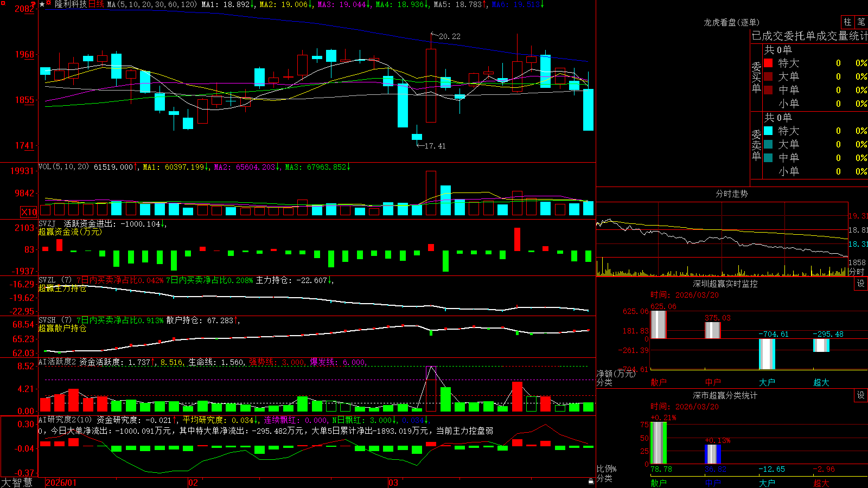Image resolution: width=868 pixels, height=488 pixels.
Task: Click the 强势线: 3.000 label
Action: pos(276,362)
